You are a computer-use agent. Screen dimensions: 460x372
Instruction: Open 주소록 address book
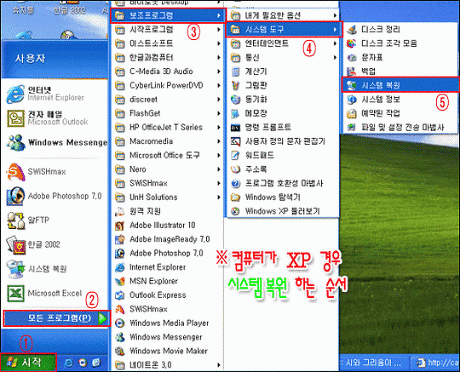point(283,169)
